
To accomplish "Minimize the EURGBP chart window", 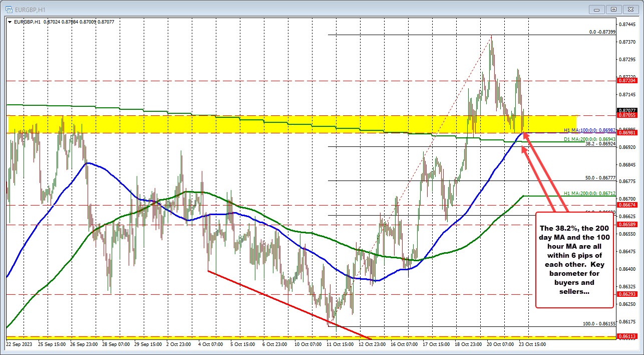I will 596,9.
